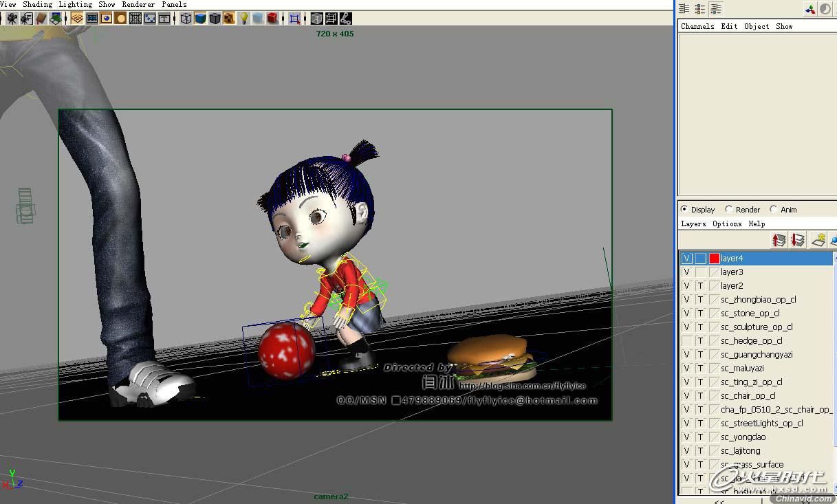
Task: Click the use all lights bulb icon
Action: click(243, 19)
